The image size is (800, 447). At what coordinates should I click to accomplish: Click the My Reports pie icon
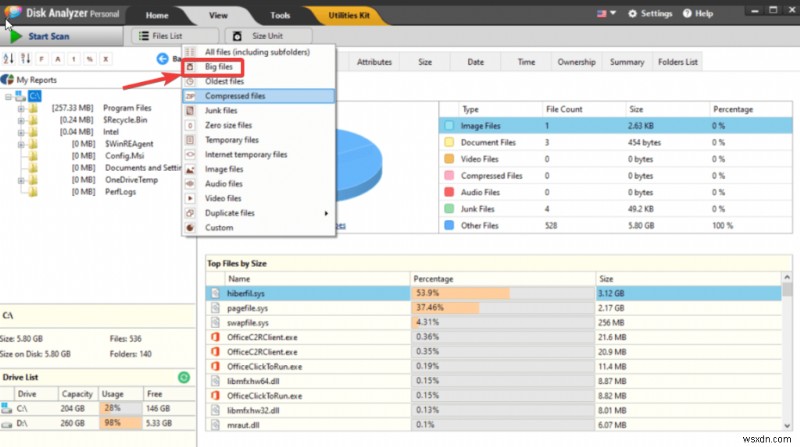pos(7,80)
